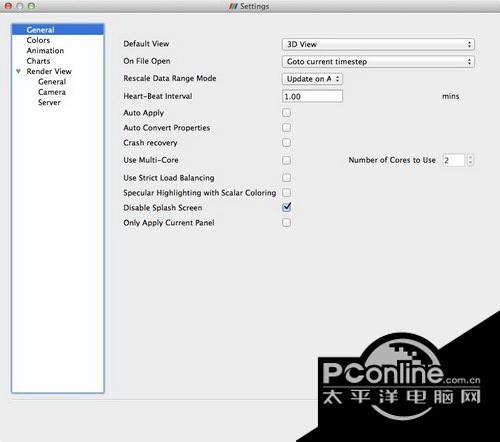Screen dimensions: 500x442
Task: Enable Use Strict Load Balancing checkbox
Action: pyautogui.click(x=286, y=178)
